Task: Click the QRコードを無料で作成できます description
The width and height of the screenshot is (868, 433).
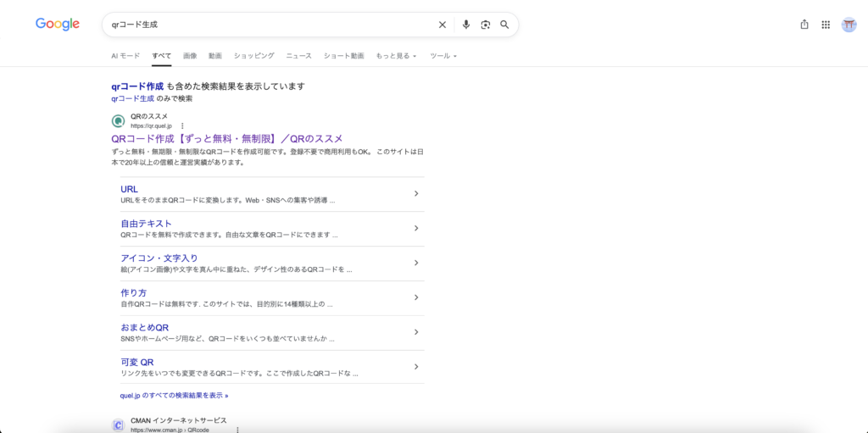Action: pos(229,235)
